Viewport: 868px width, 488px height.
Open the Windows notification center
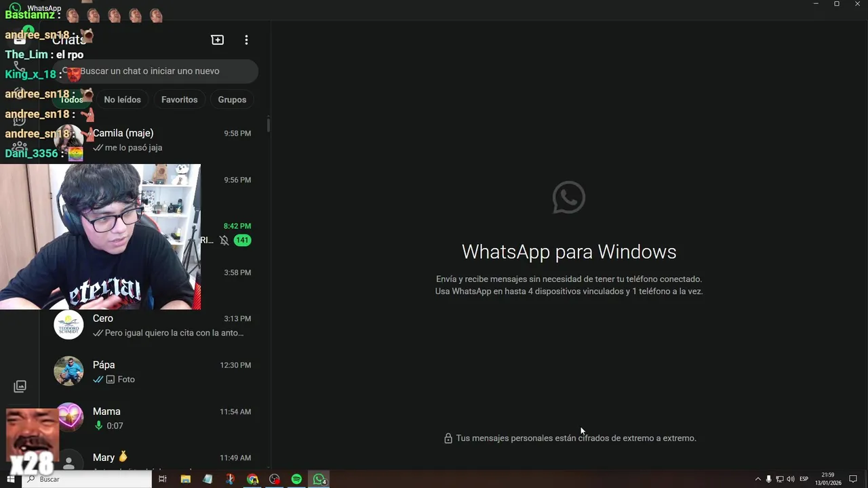(x=853, y=479)
